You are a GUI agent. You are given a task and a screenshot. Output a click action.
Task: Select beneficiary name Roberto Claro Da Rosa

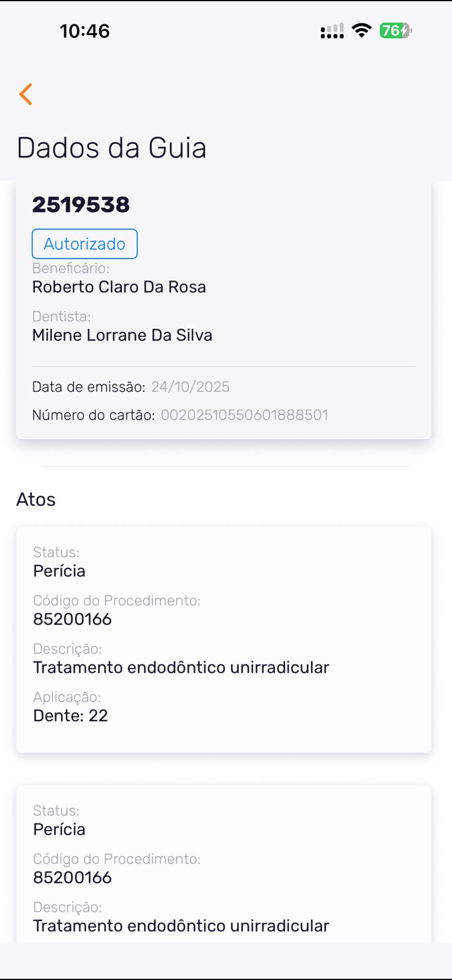[119, 287]
